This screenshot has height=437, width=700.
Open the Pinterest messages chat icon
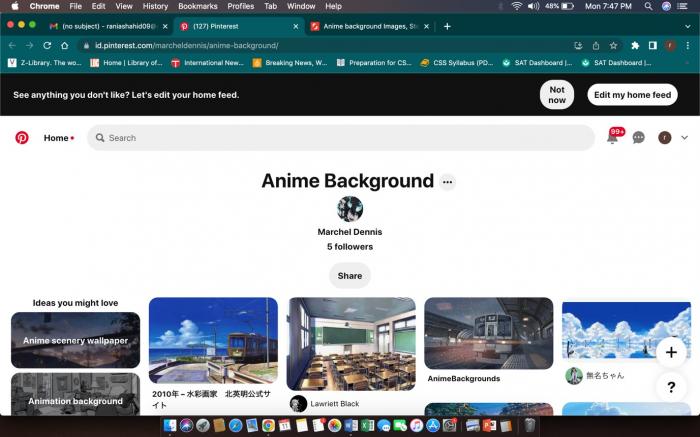[x=638, y=137]
